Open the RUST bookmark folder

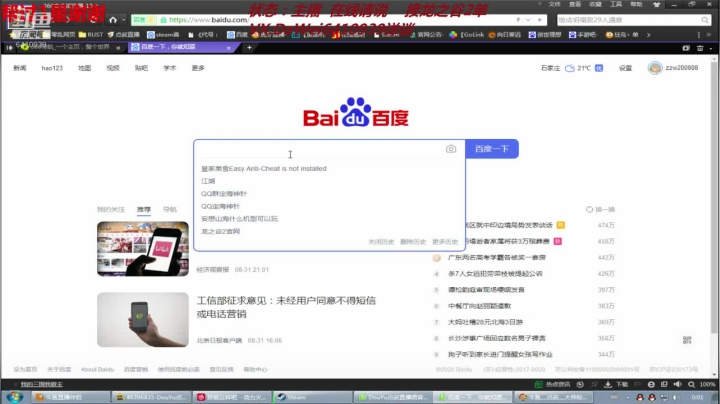91,34
